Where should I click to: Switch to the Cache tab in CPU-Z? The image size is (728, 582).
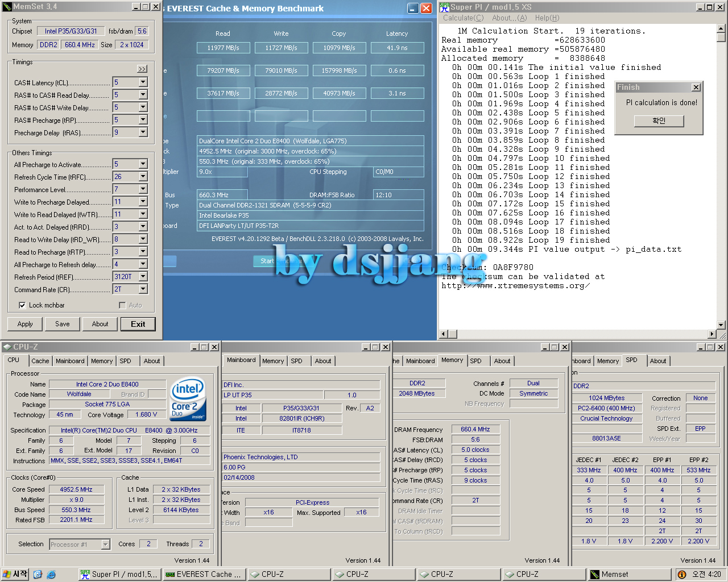click(x=40, y=361)
